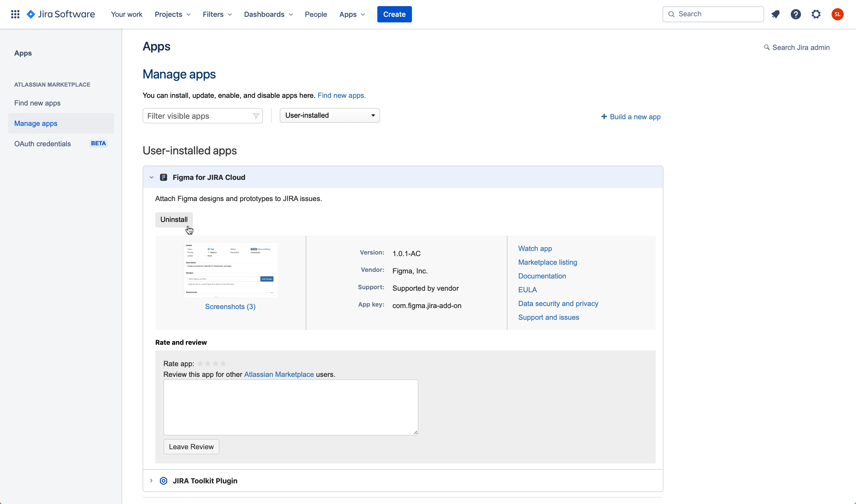856x504 pixels.
Task: Open the notifications bell icon
Action: tap(775, 14)
